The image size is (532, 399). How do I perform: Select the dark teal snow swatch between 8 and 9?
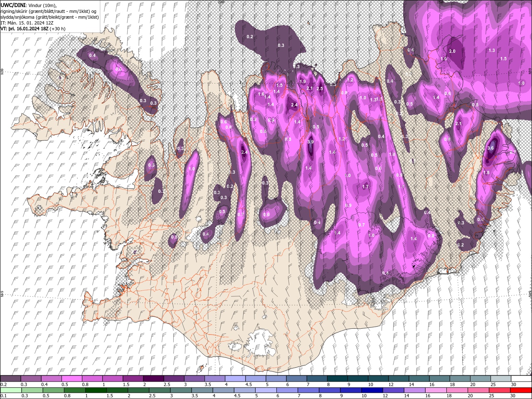(337, 379)
